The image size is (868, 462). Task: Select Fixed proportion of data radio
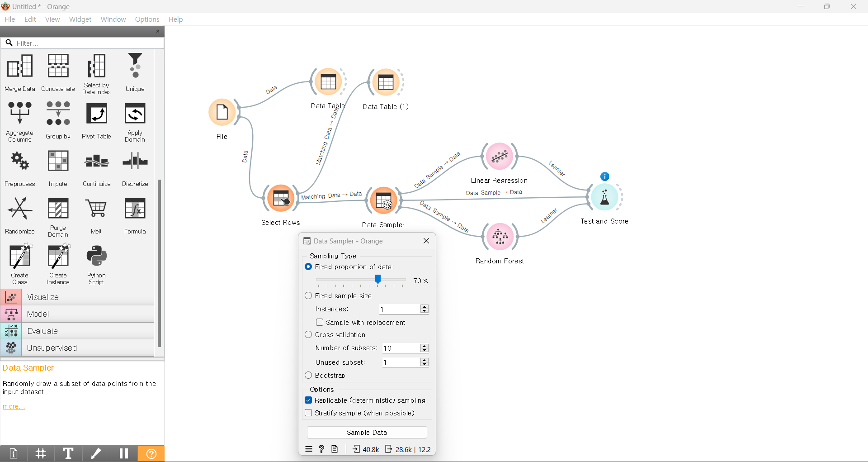308,267
